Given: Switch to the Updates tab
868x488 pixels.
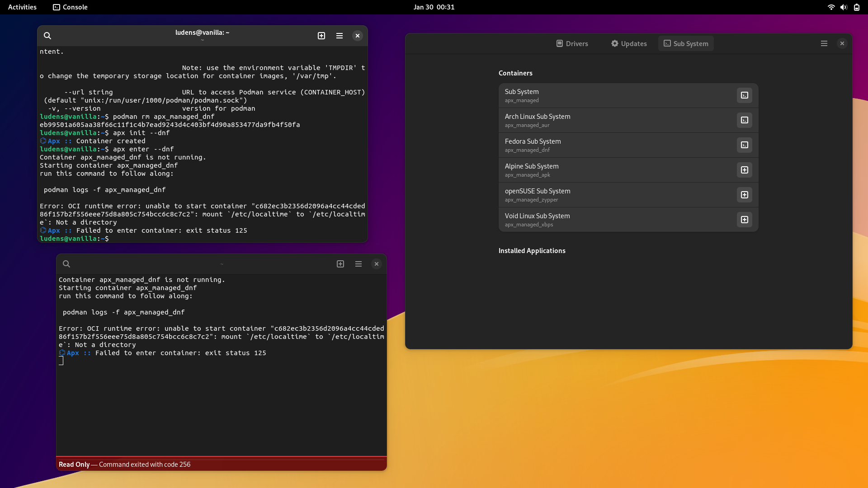Looking at the screenshot, I should point(629,43).
